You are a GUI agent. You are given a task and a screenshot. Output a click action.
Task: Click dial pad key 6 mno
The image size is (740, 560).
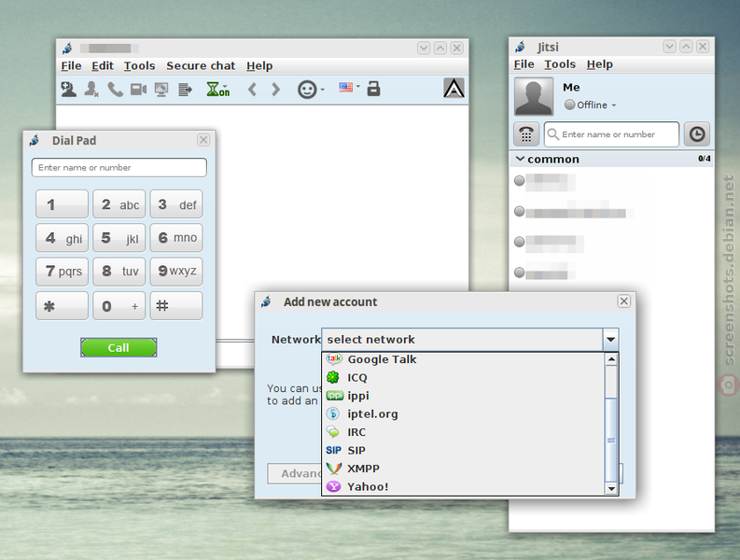[x=176, y=238]
